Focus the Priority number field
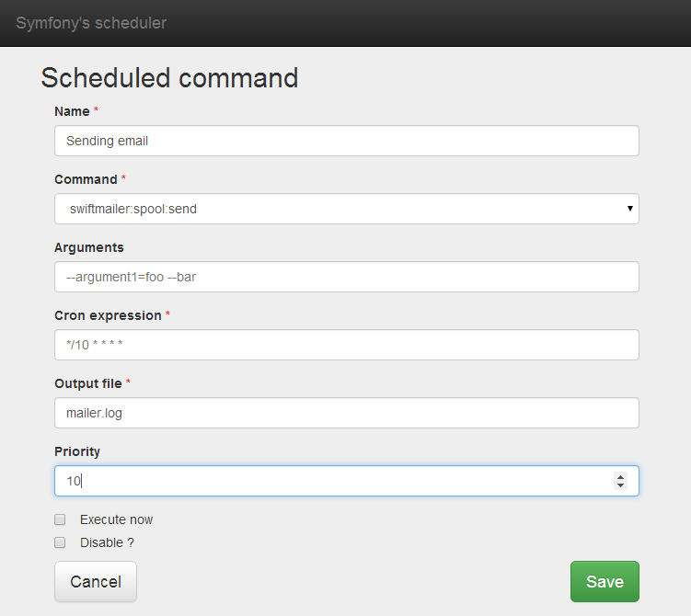The width and height of the screenshot is (691, 616). coord(346,481)
